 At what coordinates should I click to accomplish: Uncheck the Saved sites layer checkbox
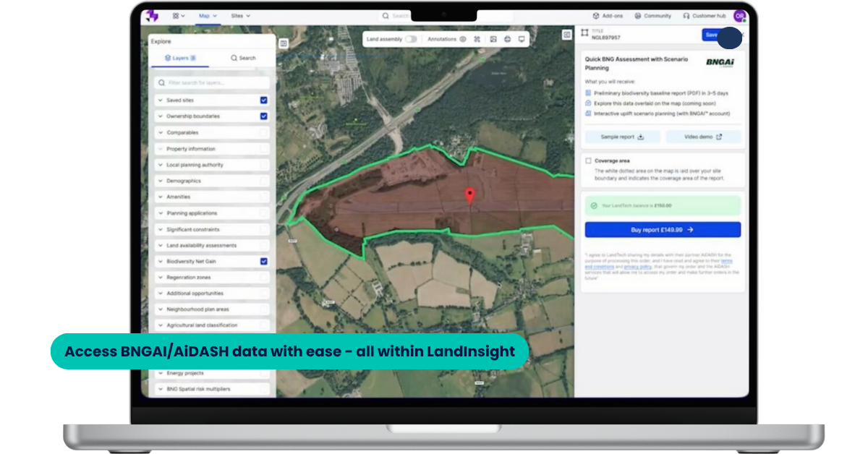click(264, 100)
